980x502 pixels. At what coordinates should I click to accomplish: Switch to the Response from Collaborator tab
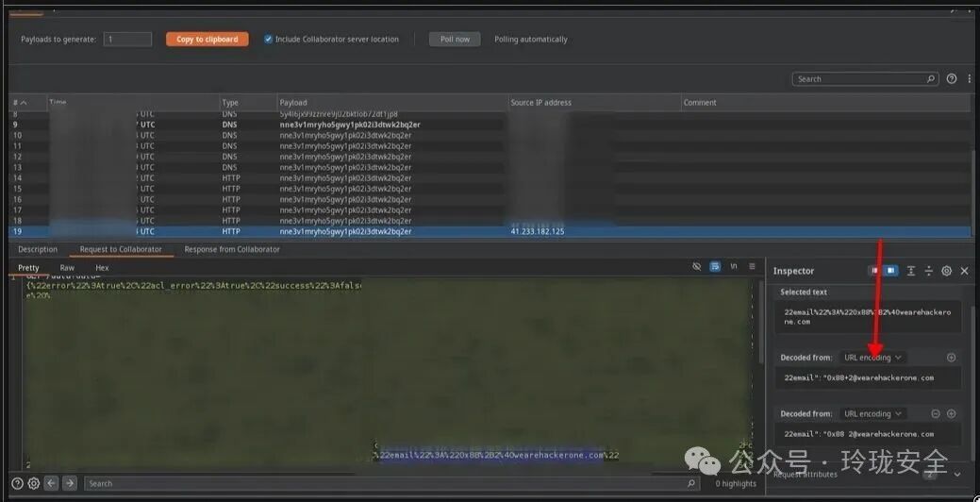(x=232, y=249)
